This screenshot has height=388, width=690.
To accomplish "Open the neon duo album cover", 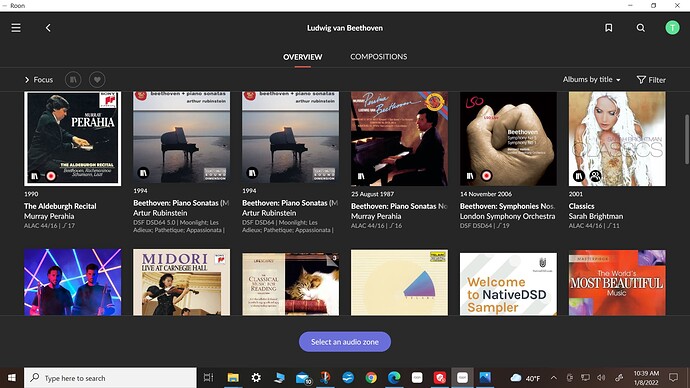I will point(73,282).
